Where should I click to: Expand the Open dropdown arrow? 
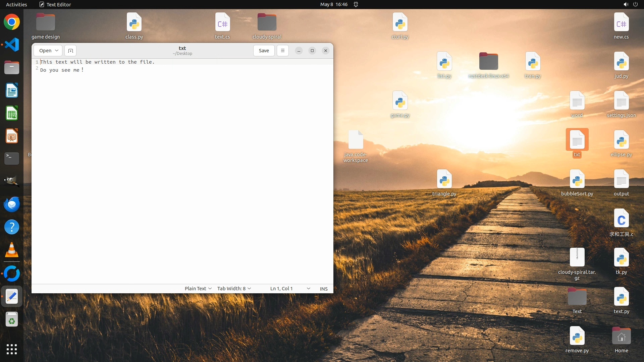pos(57,51)
